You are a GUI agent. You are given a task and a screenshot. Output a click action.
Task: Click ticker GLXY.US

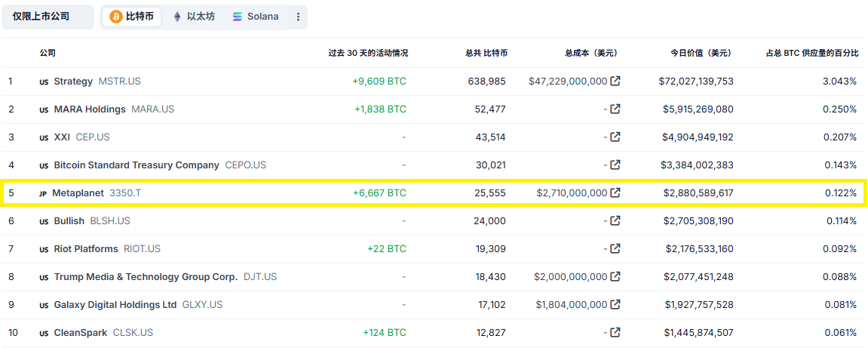coord(203,304)
